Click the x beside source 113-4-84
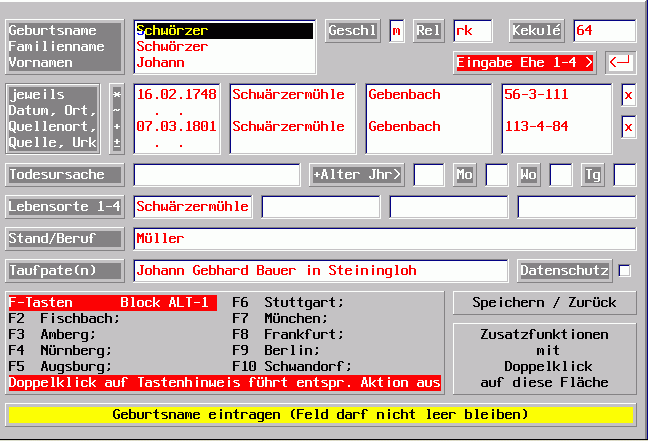648x441 pixels. [628, 127]
